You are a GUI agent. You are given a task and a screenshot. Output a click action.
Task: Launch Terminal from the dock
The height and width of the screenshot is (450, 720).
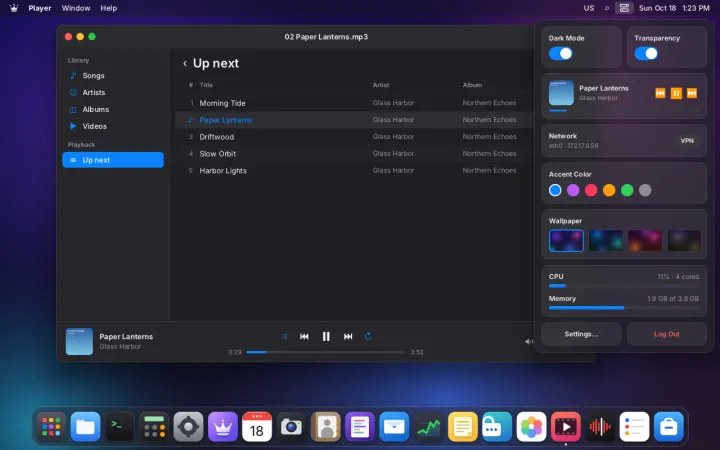[x=119, y=427]
